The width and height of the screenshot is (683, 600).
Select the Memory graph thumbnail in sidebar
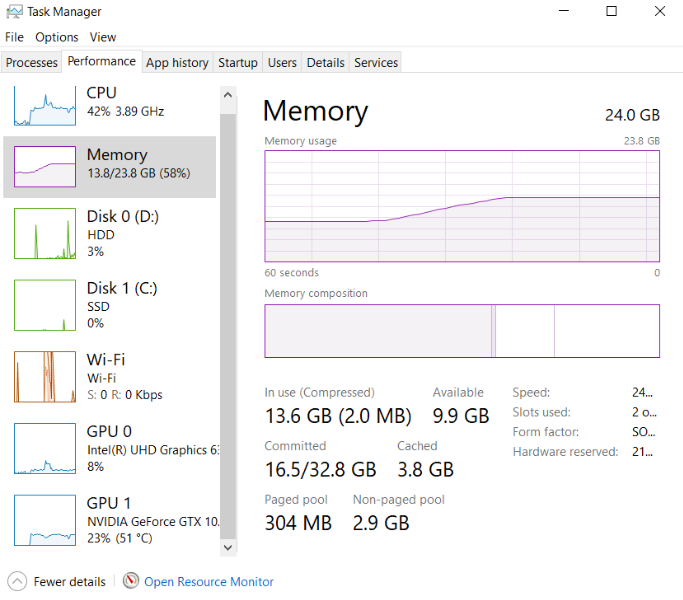[45, 167]
